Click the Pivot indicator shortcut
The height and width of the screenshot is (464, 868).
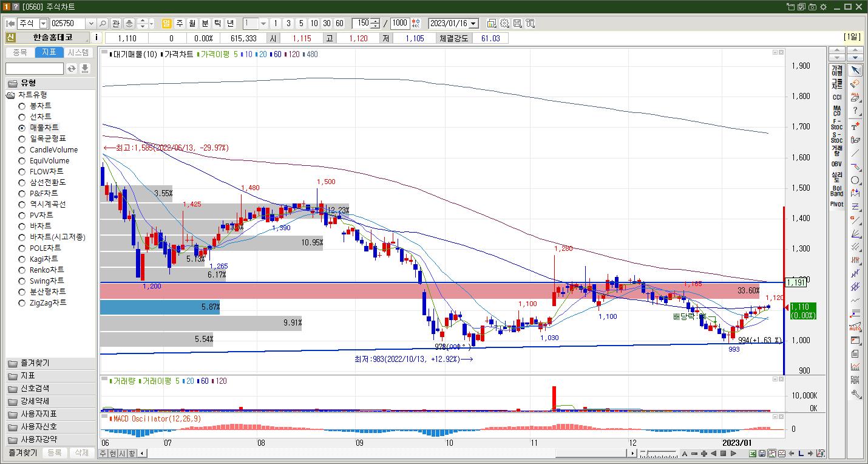pos(837,204)
